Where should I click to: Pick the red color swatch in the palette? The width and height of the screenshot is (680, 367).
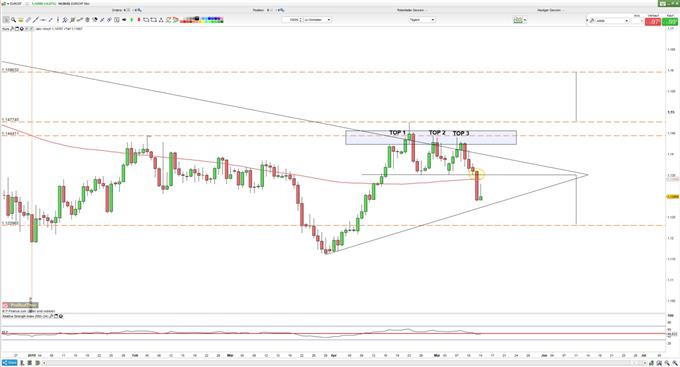[x=183, y=21]
